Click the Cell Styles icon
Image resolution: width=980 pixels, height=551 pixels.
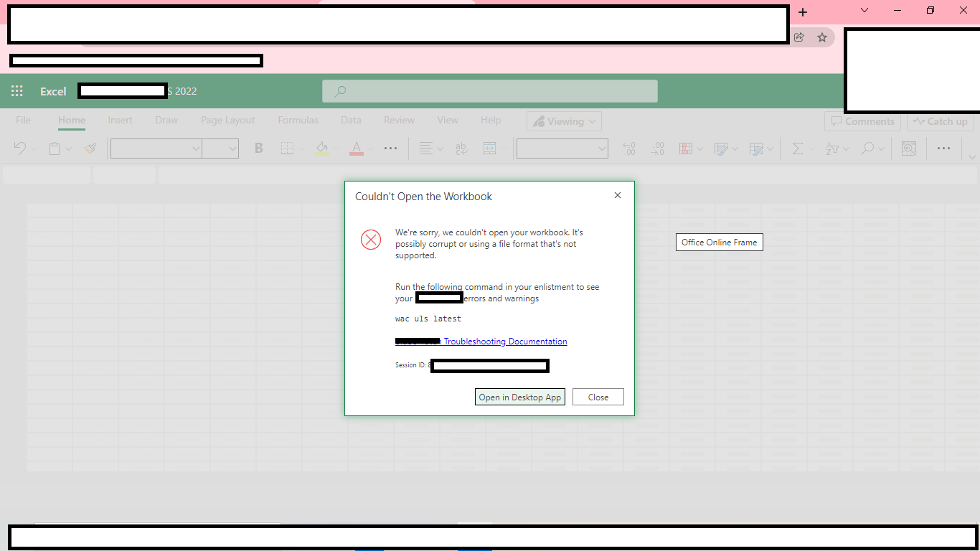(756, 149)
